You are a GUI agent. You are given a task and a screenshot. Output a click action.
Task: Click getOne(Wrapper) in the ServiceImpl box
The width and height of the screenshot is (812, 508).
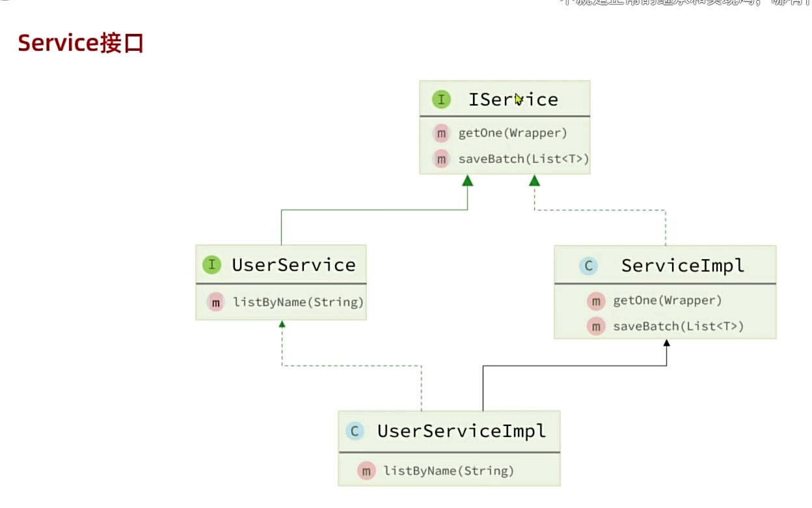(668, 301)
